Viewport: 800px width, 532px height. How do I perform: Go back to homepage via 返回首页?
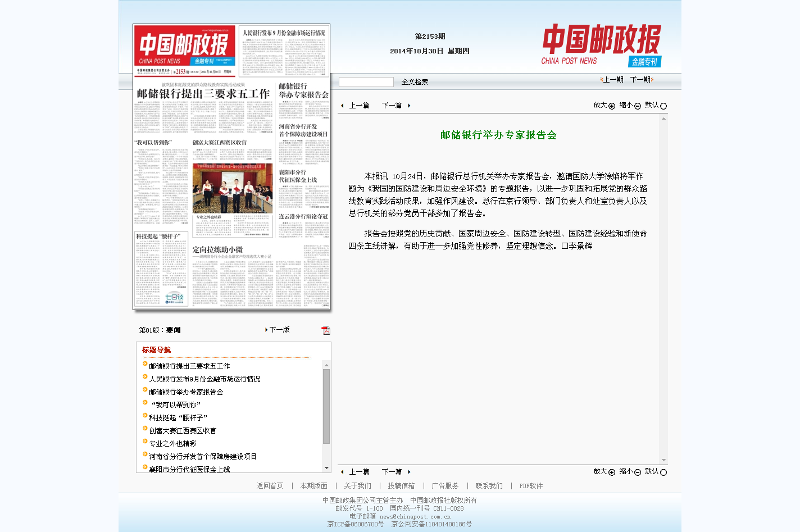tap(270, 485)
